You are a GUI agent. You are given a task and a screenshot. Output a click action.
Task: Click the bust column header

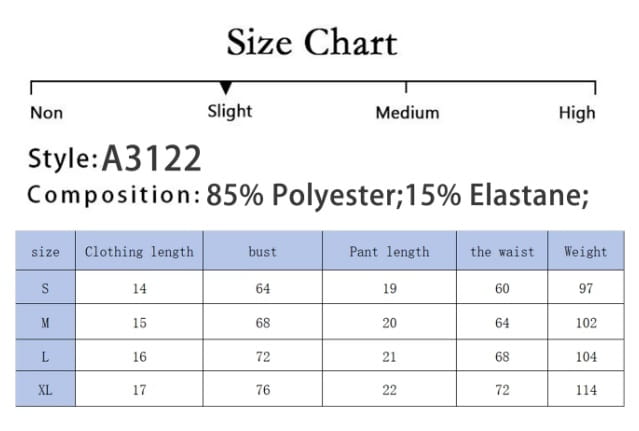coord(262,252)
